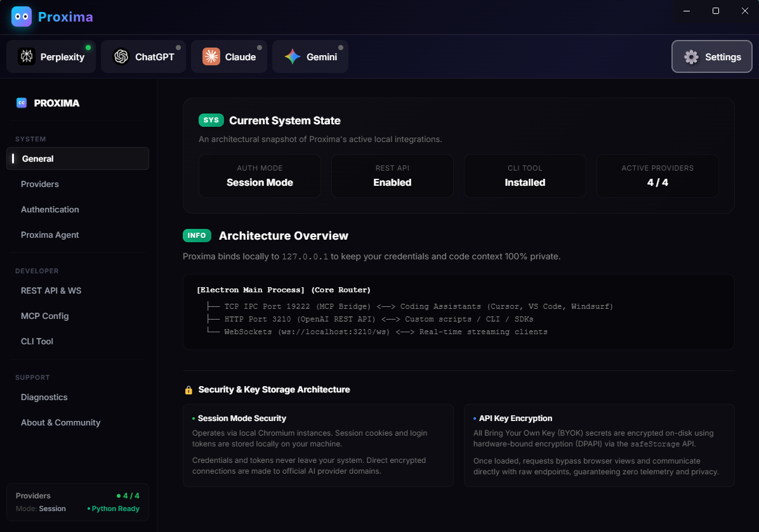
Task: Open the CLI Tool page
Action: 77,341
